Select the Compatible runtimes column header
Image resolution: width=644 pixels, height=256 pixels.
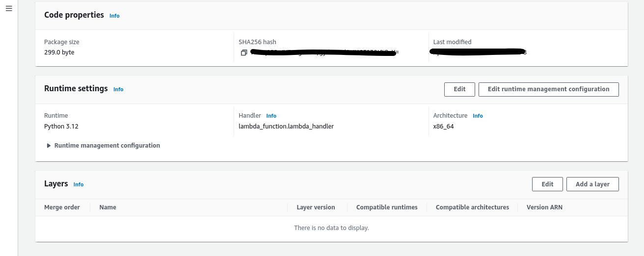click(387, 207)
